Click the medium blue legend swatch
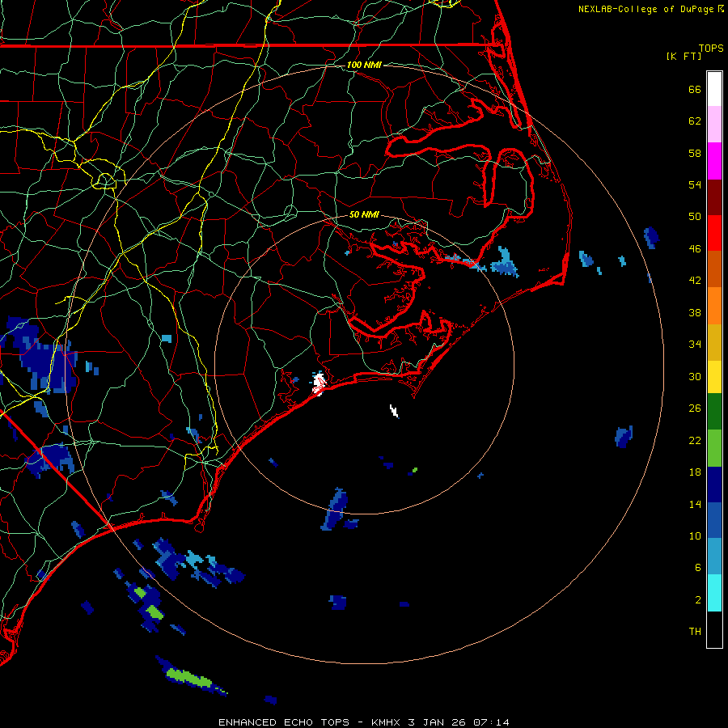 714,520
